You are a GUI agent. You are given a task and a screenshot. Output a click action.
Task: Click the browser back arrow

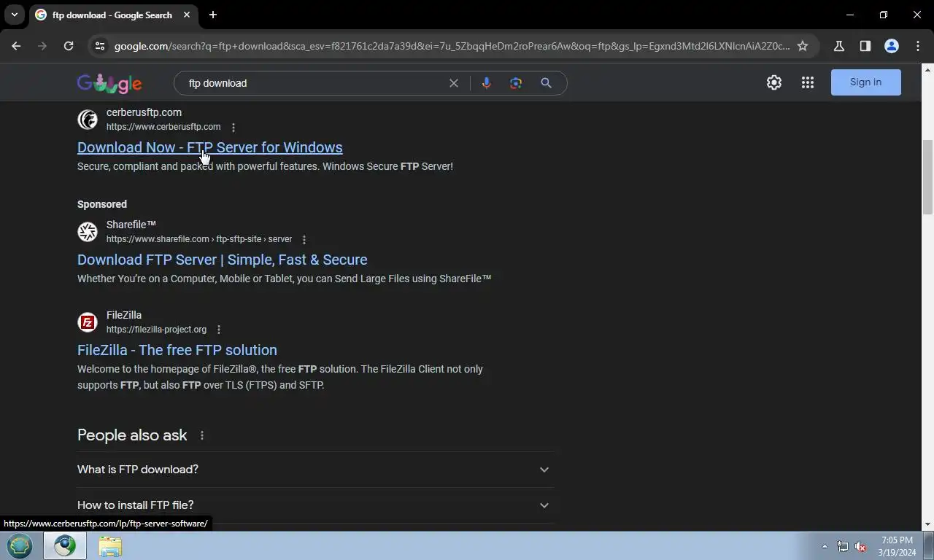click(x=16, y=46)
